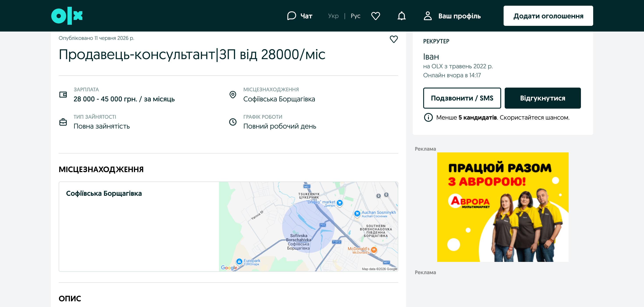Viewport: 644px width, 307px height.
Task: Click Додати оголошення button
Action: 548,16
